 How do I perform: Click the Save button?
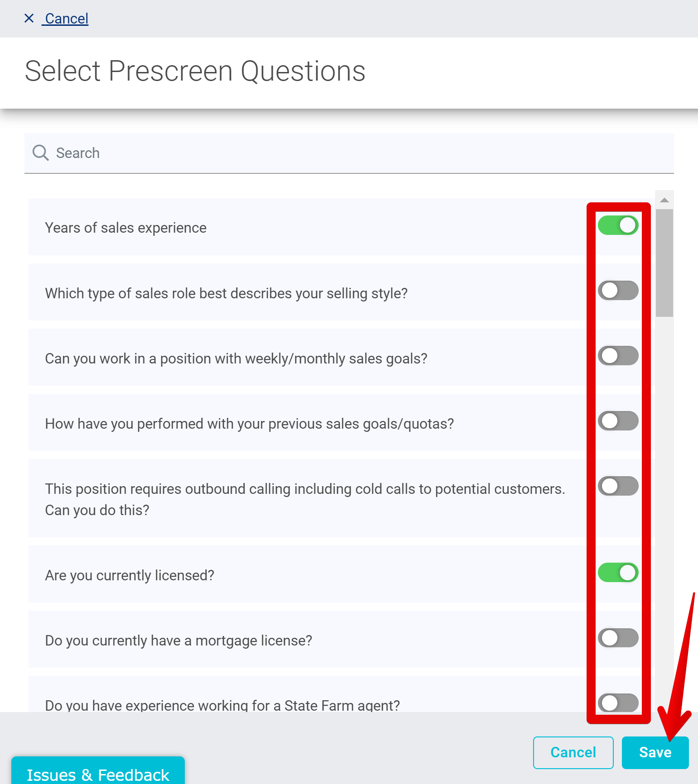655,752
